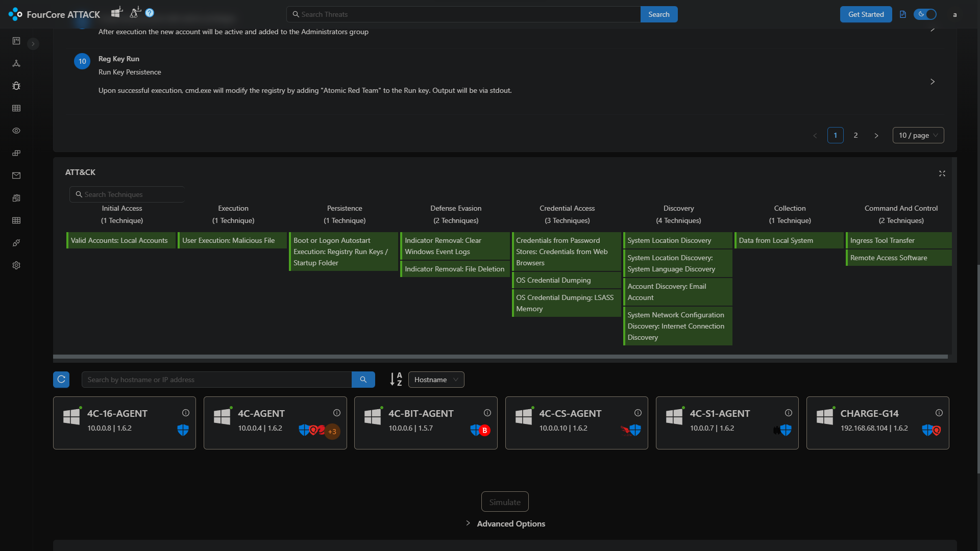Screen dimensions: 980x551
Task: Open the dashboard board icon in sidebar
Action: coord(16,41)
